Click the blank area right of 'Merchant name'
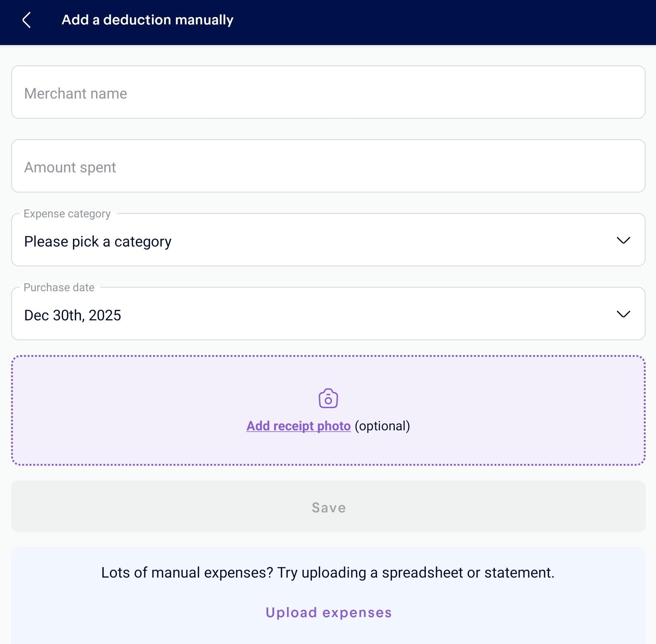Screen dimensions: 656x644 click(369, 92)
